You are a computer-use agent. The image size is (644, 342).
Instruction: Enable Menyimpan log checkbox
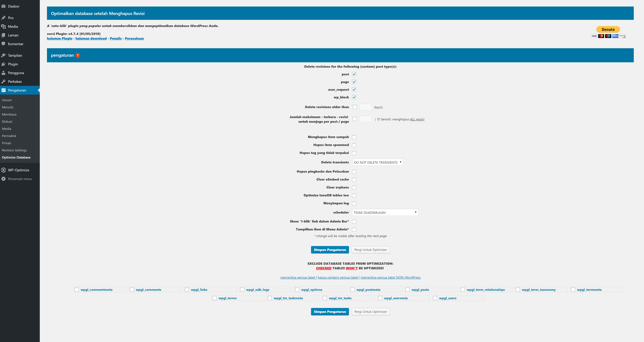354,204
